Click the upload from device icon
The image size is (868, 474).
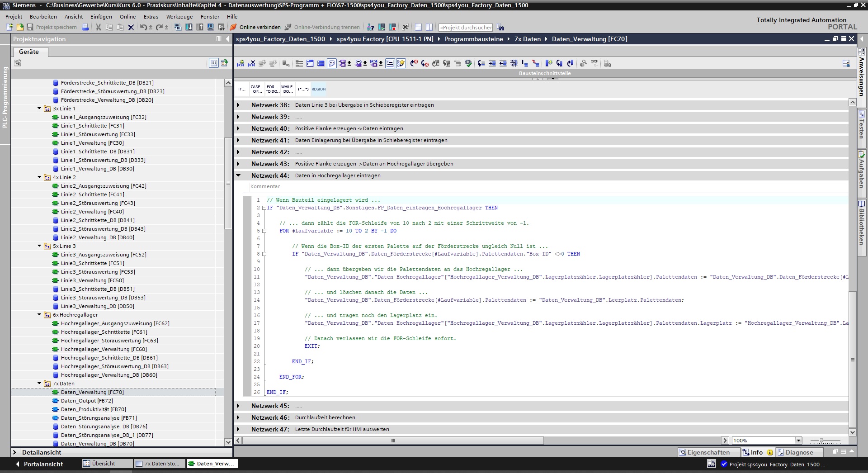pyautogui.click(x=199, y=27)
